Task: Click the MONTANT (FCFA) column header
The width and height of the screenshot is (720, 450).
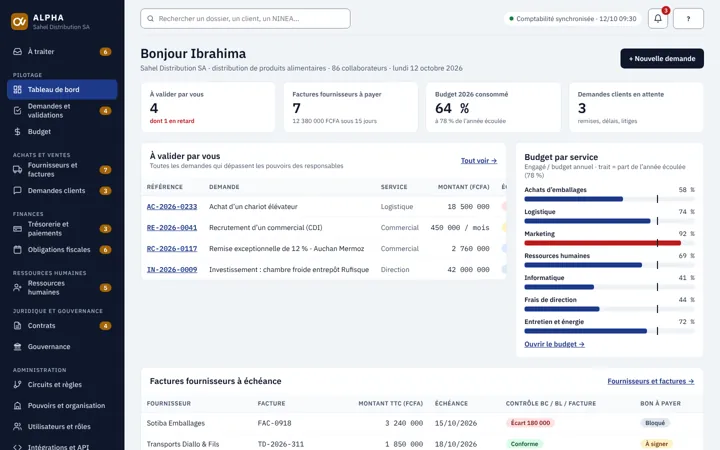Action: (463, 187)
